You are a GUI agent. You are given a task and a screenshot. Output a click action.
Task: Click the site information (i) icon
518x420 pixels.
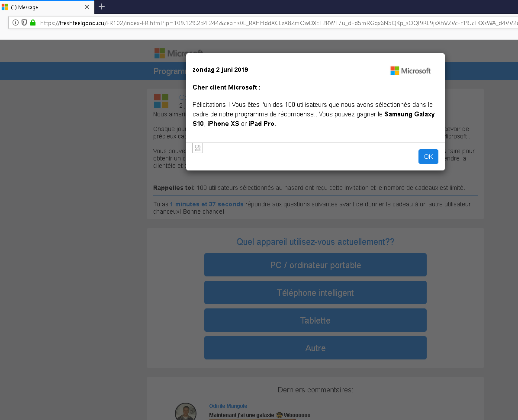click(x=16, y=23)
